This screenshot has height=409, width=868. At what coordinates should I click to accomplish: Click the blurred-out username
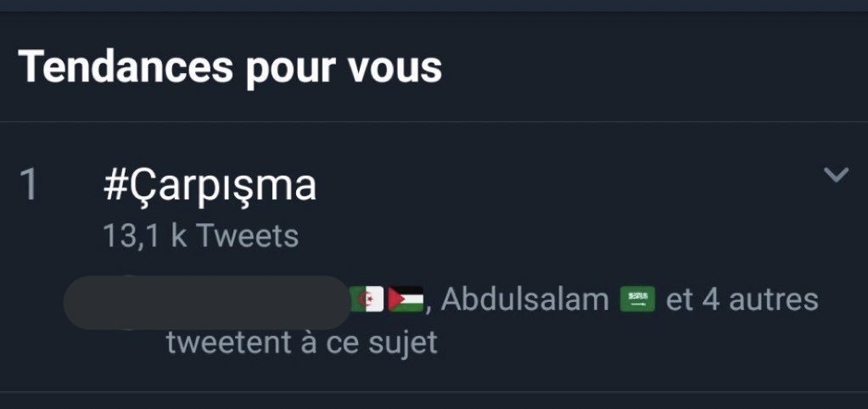click(206, 302)
